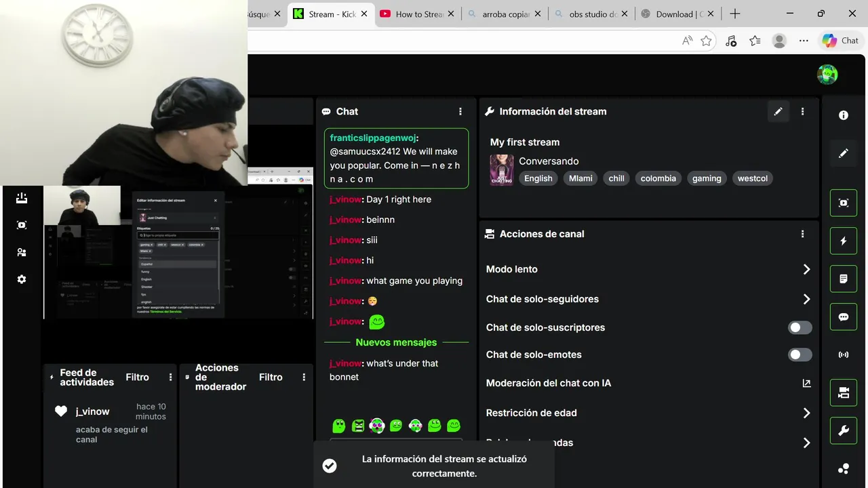The width and height of the screenshot is (868, 488).
Task: Click the broadcast signal icon in right sidebar
Action: (844, 354)
